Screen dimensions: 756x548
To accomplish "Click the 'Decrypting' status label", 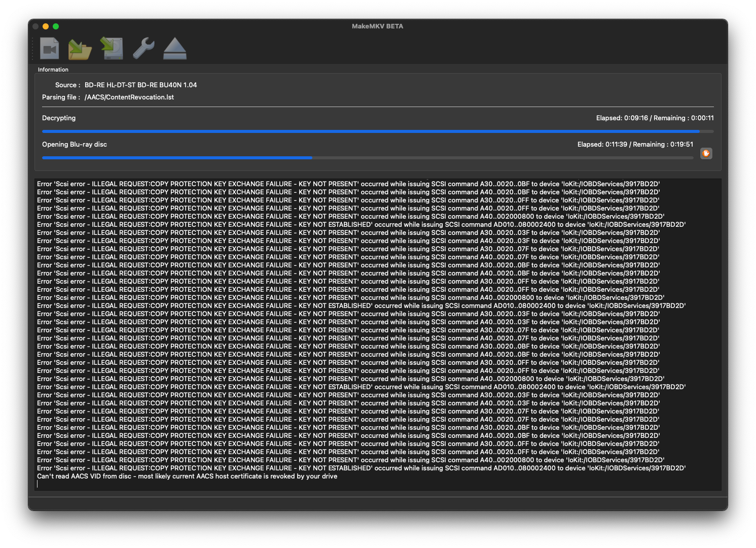I will pos(59,118).
